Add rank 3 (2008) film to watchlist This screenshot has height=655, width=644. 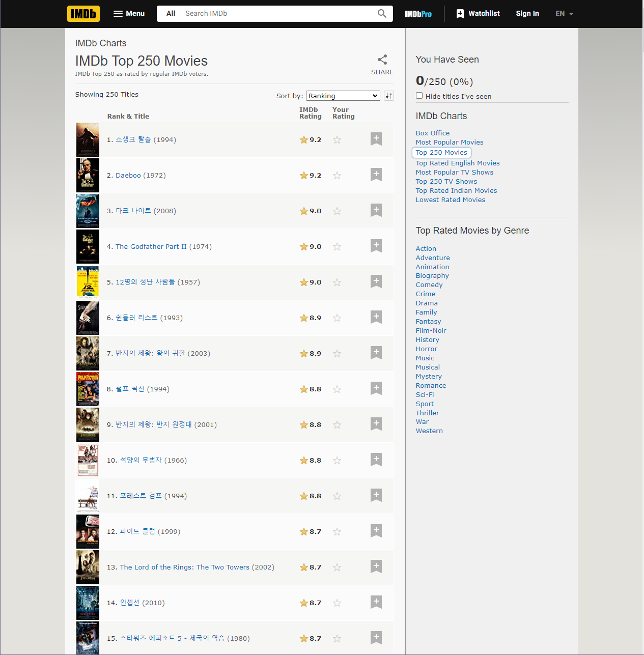tap(376, 210)
